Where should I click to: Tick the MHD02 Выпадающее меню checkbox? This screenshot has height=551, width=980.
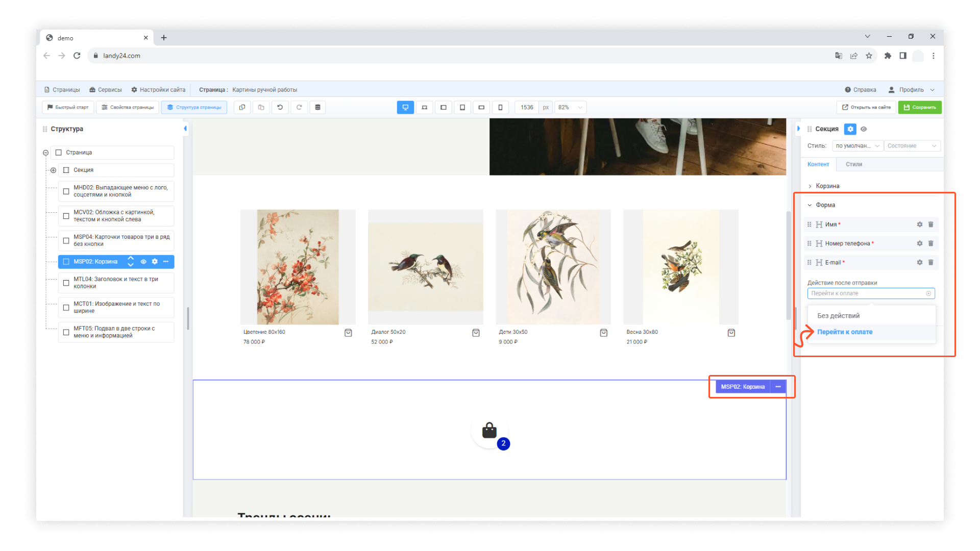tap(66, 191)
